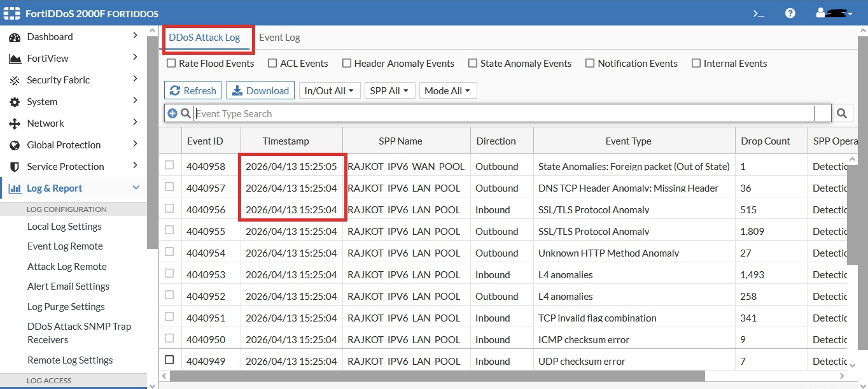
Task: Refresh the attack log
Action: pos(193,90)
